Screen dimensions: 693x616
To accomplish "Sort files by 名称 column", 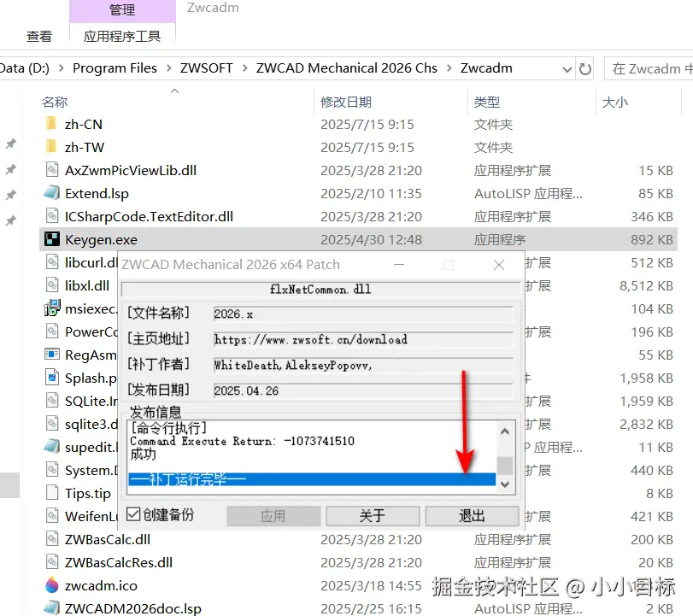I will pyautogui.click(x=55, y=102).
